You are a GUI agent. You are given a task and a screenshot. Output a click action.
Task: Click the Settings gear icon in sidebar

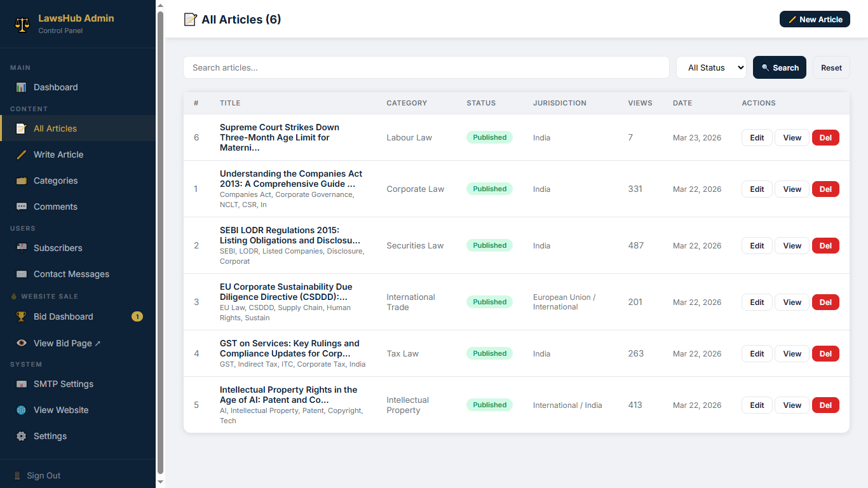(22, 436)
